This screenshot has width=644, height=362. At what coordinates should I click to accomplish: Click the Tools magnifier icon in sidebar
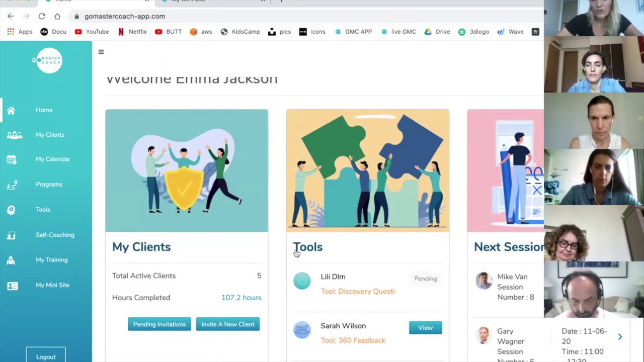(x=11, y=210)
